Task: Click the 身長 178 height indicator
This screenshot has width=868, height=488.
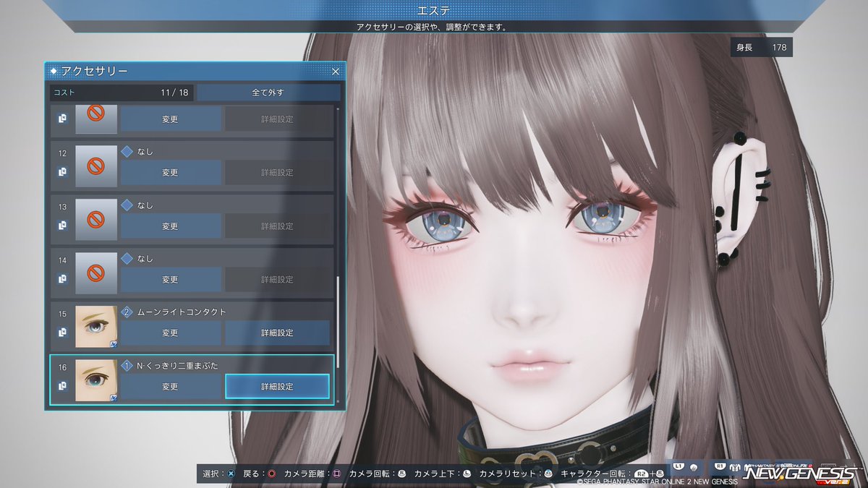Action: (762, 48)
